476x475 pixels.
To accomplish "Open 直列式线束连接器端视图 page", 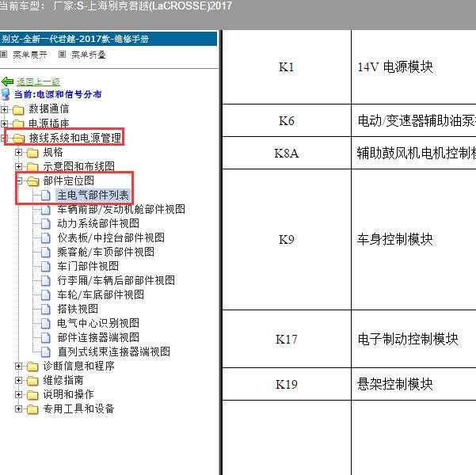I will point(113,351).
